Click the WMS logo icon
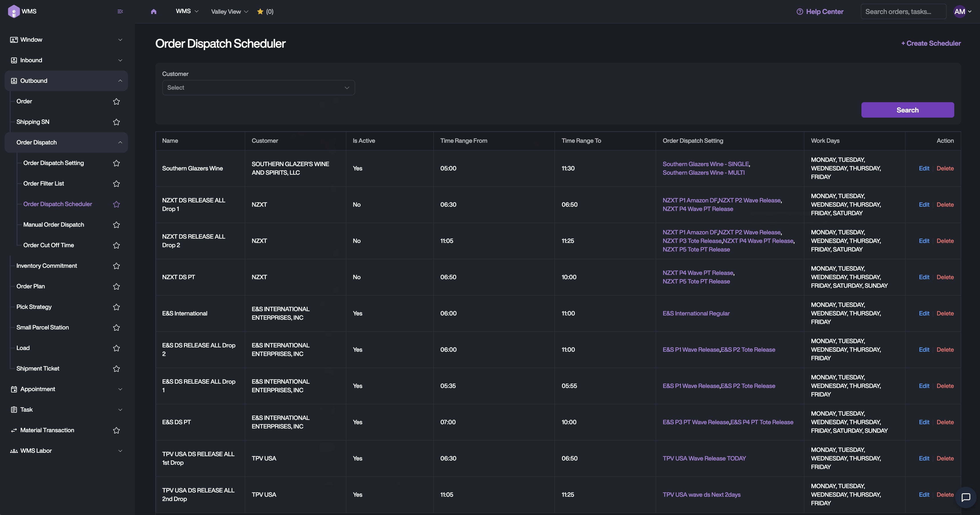The width and height of the screenshot is (980, 515). tap(14, 11)
